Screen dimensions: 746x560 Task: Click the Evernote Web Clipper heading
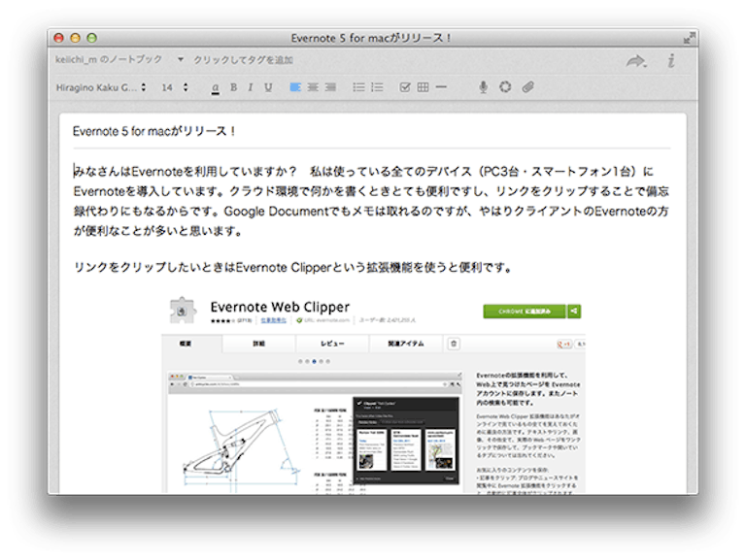point(280,307)
